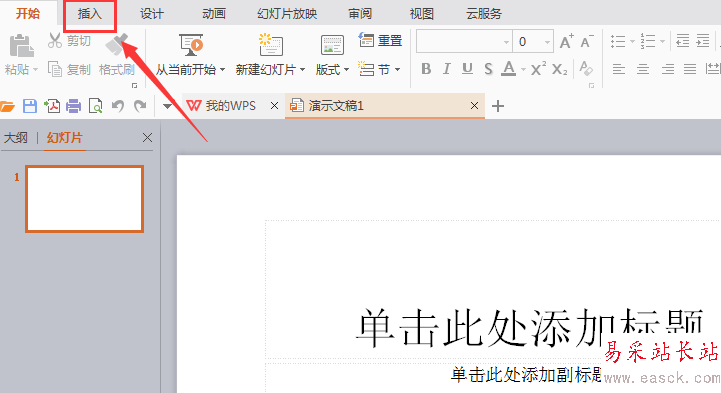Toggle Underline formatting
Image resolution: width=721 pixels, height=393 pixels.
coord(467,69)
